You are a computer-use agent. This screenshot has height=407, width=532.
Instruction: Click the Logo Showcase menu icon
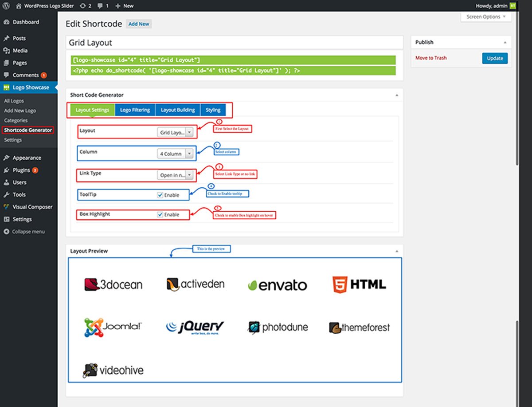tap(7, 87)
